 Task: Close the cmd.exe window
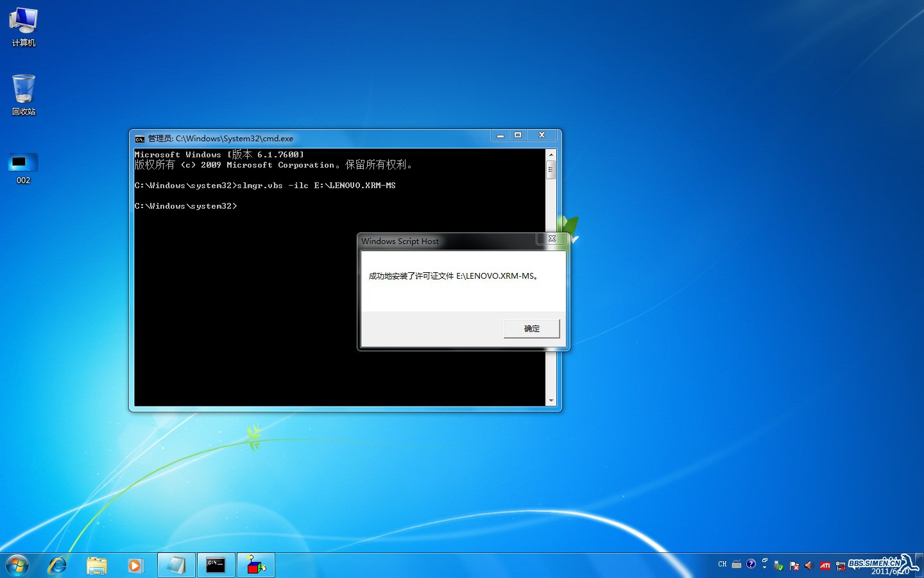coord(542,136)
